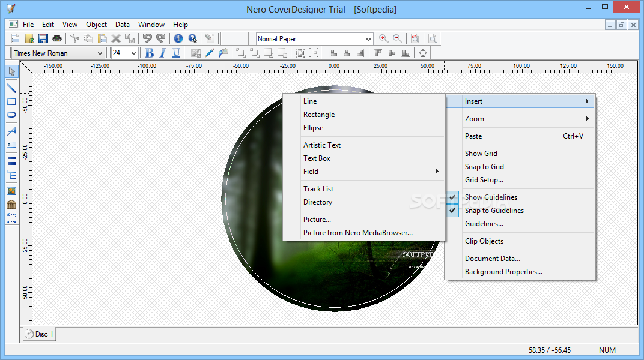This screenshot has height=360, width=644.
Task: Open Grid Setup... dialog
Action: pyautogui.click(x=520, y=179)
